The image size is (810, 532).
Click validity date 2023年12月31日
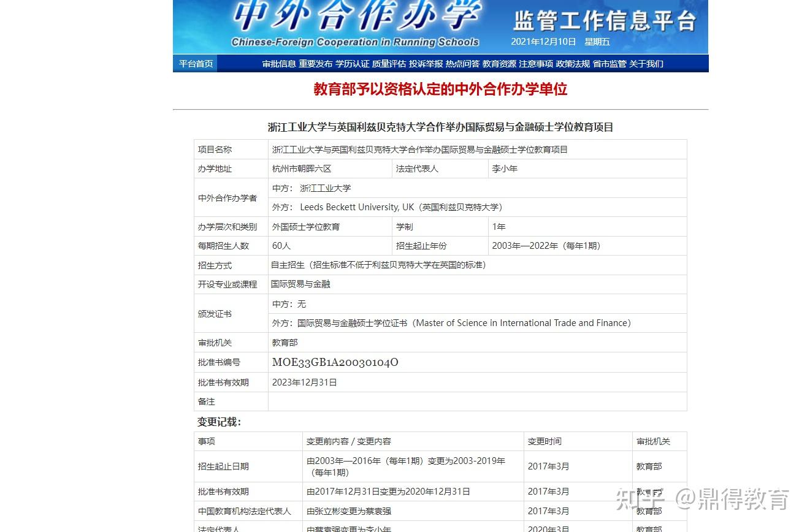[x=304, y=382]
